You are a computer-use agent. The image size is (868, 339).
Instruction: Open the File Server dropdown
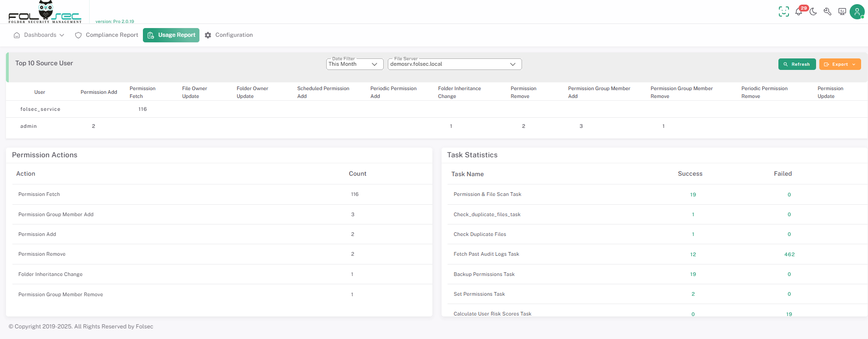point(454,64)
